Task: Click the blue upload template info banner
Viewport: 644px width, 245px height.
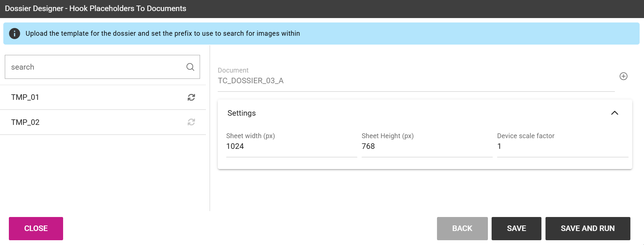Action: point(321,34)
